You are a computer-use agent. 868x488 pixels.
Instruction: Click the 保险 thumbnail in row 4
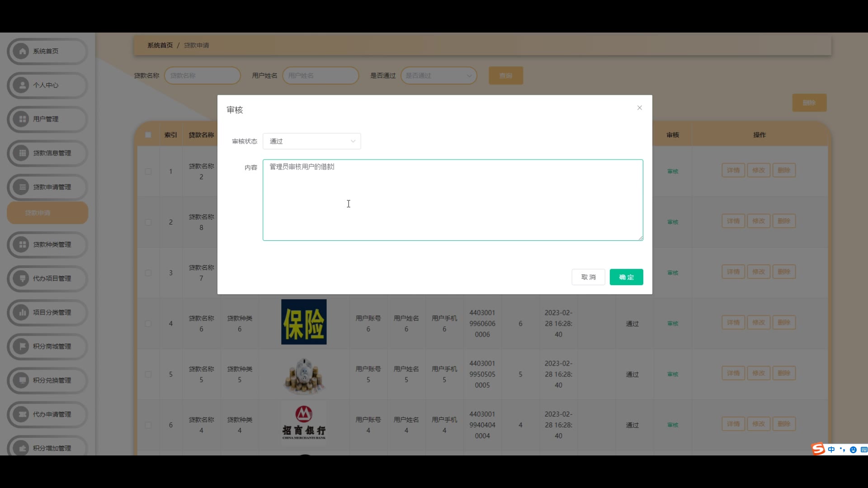[x=304, y=322]
